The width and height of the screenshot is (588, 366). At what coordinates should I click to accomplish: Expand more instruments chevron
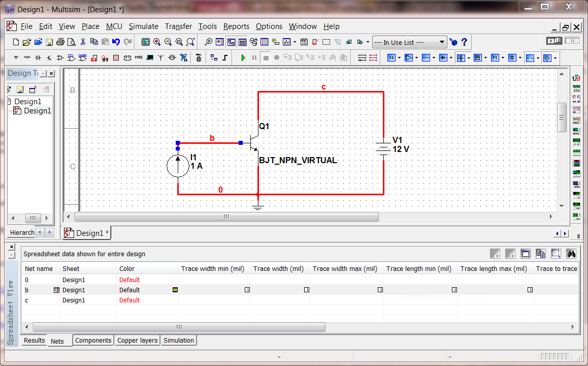579,236
